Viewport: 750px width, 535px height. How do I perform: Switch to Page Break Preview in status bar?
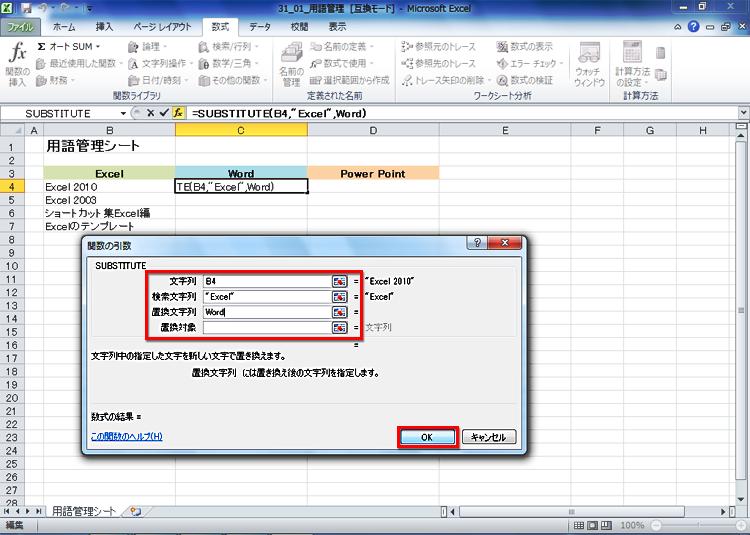click(x=606, y=525)
